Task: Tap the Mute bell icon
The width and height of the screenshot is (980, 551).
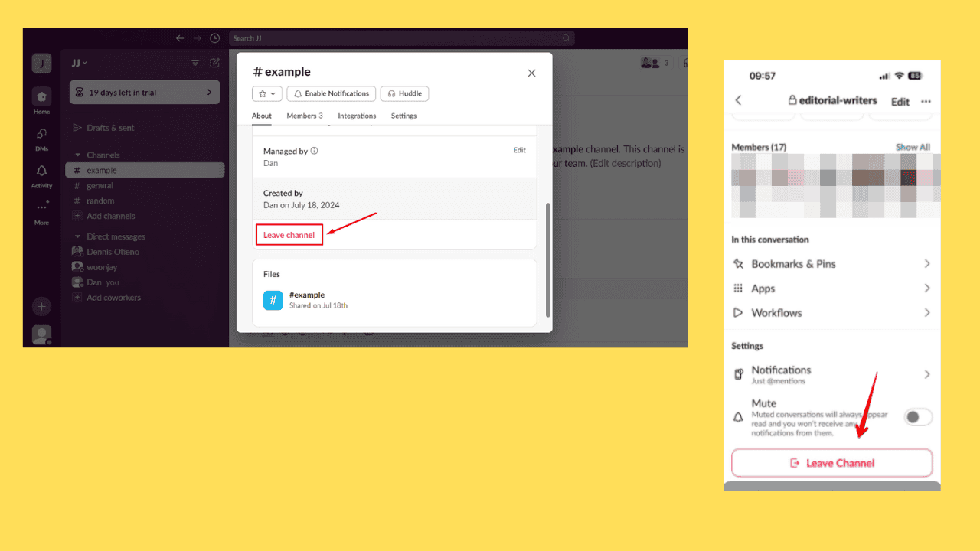Action: (x=738, y=418)
